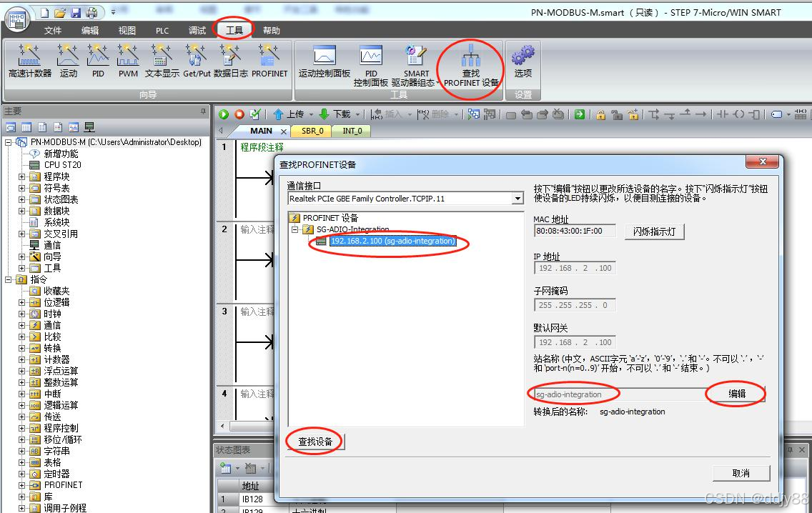Collapse the 指令 (Instructions) tree node
The image size is (812, 513).
(9, 279)
